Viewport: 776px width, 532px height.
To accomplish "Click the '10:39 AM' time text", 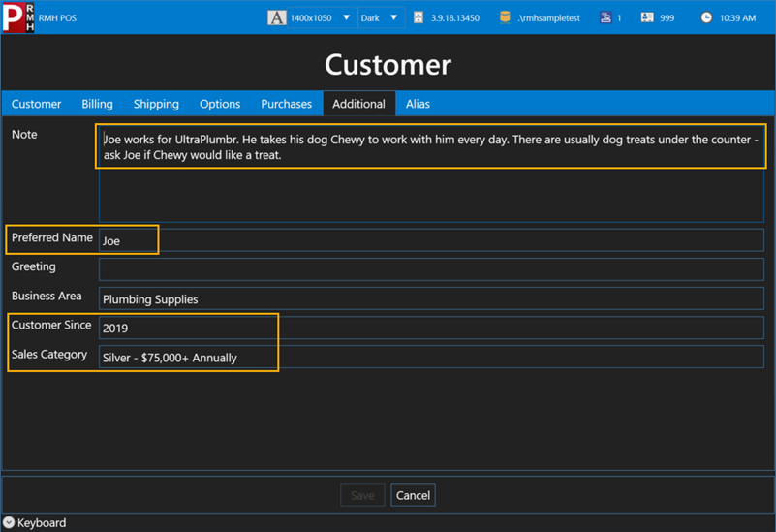I will pyautogui.click(x=737, y=17).
